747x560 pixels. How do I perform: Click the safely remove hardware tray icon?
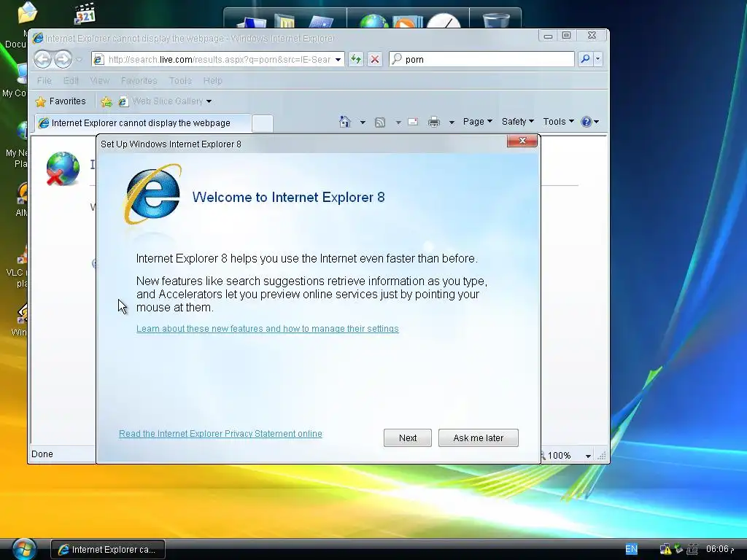(x=678, y=549)
